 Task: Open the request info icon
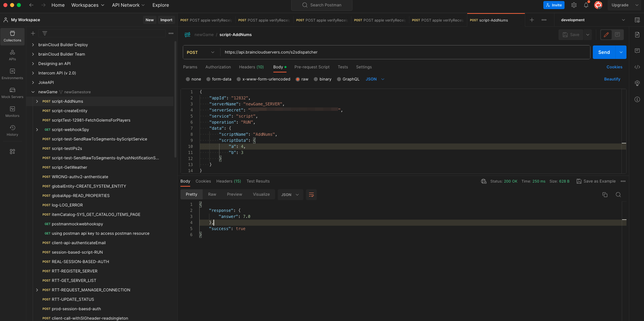(637, 99)
